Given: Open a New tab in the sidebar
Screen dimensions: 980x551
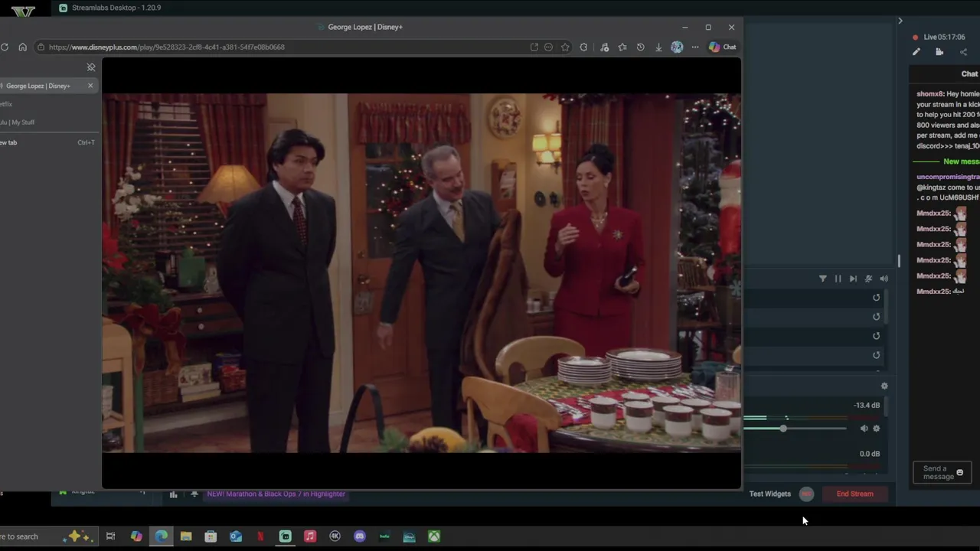Looking at the screenshot, I should pyautogui.click(x=47, y=142).
